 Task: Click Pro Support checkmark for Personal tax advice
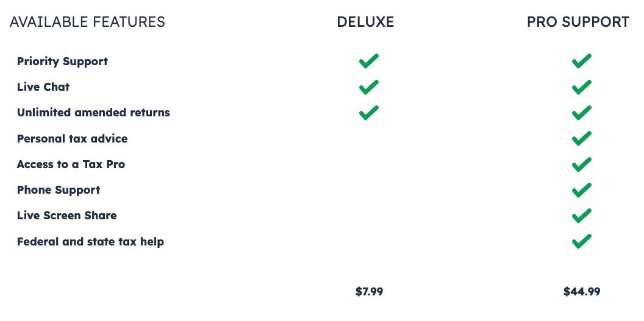tap(582, 139)
